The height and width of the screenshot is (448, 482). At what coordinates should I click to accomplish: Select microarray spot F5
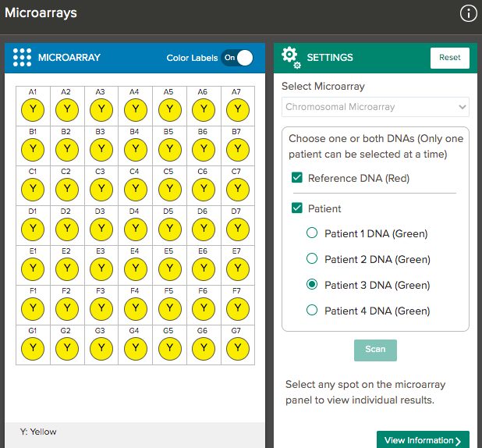170,309
